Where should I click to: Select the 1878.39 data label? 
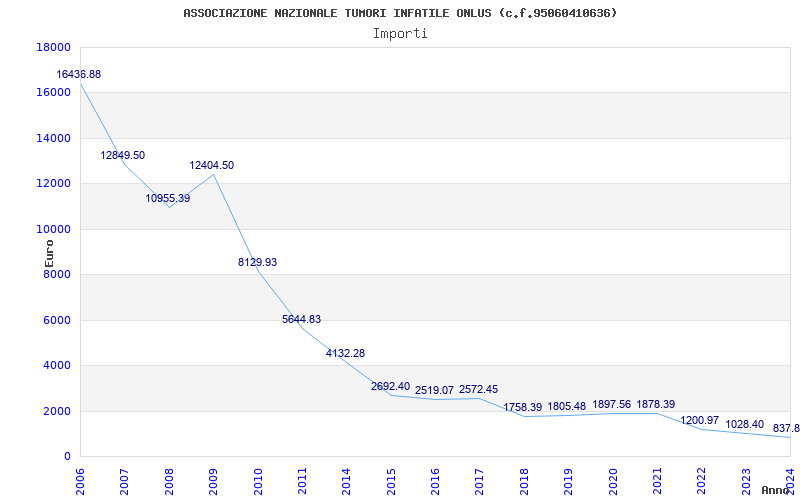(x=656, y=405)
